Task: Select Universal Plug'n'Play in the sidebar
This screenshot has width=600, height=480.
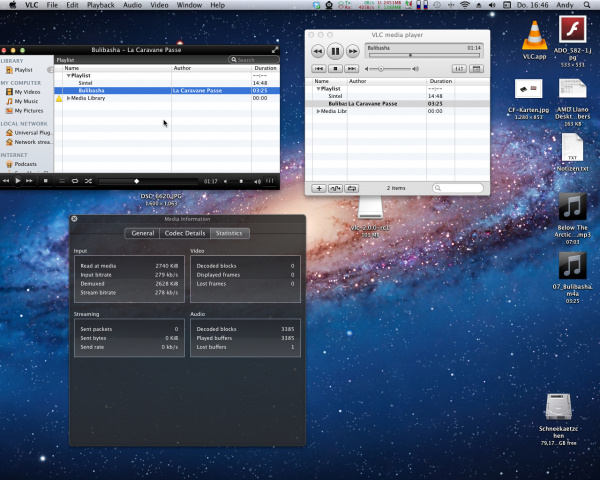Action: pyautogui.click(x=29, y=132)
